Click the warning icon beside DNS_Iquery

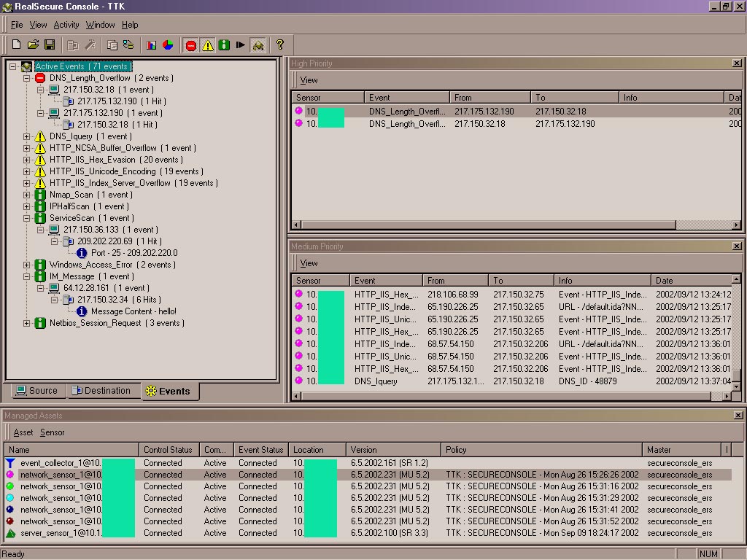pyautogui.click(x=41, y=136)
